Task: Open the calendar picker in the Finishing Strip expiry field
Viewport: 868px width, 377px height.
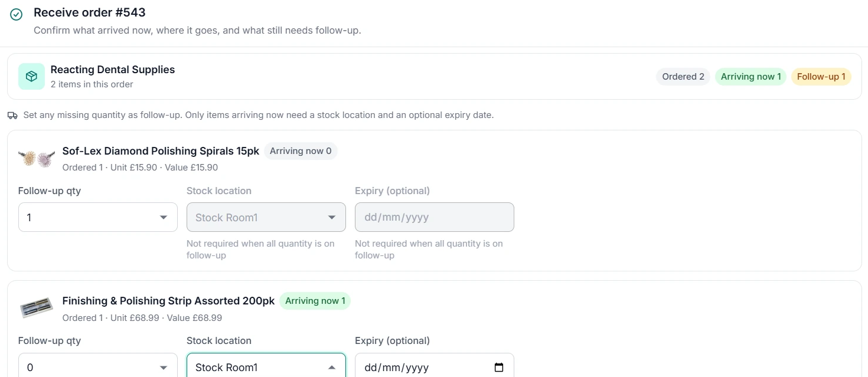Action: (x=499, y=368)
